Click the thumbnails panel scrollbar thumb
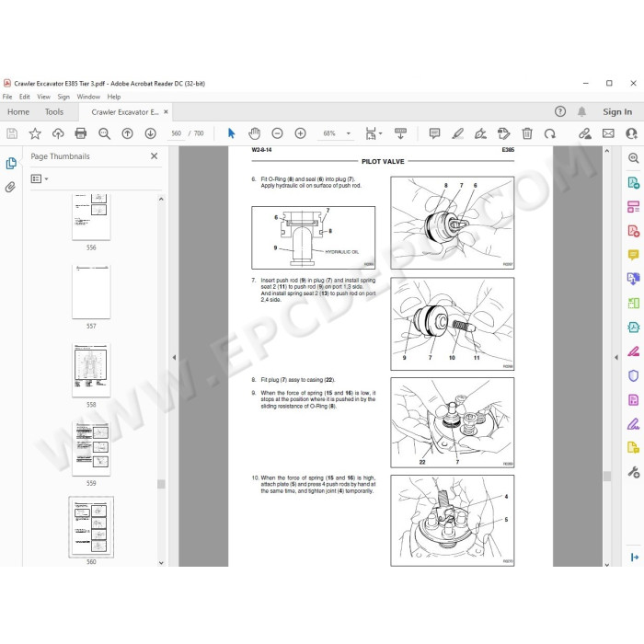This screenshot has width=644, height=644. (x=161, y=484)
